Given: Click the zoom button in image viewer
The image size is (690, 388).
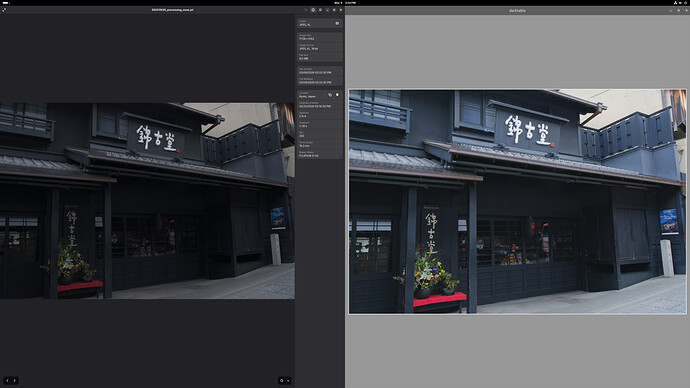Looking at the screenshot, I should (282, 381).
